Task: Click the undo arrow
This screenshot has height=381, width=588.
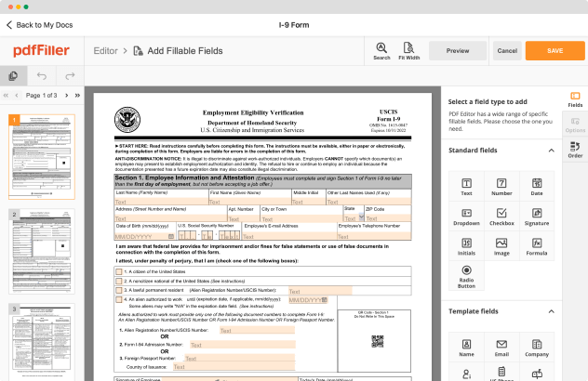Action: click(42, 76)
